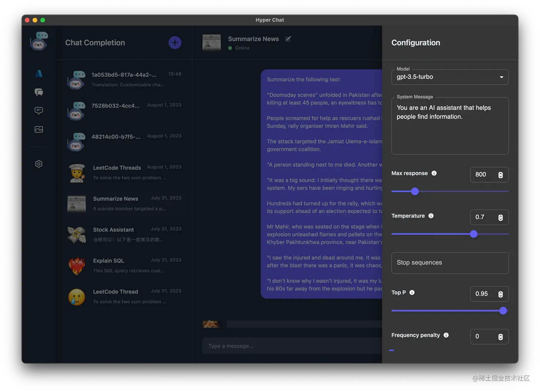Click the Type a message input field
The width and height of the screenshot is (540, 392).
coord(292,346)
